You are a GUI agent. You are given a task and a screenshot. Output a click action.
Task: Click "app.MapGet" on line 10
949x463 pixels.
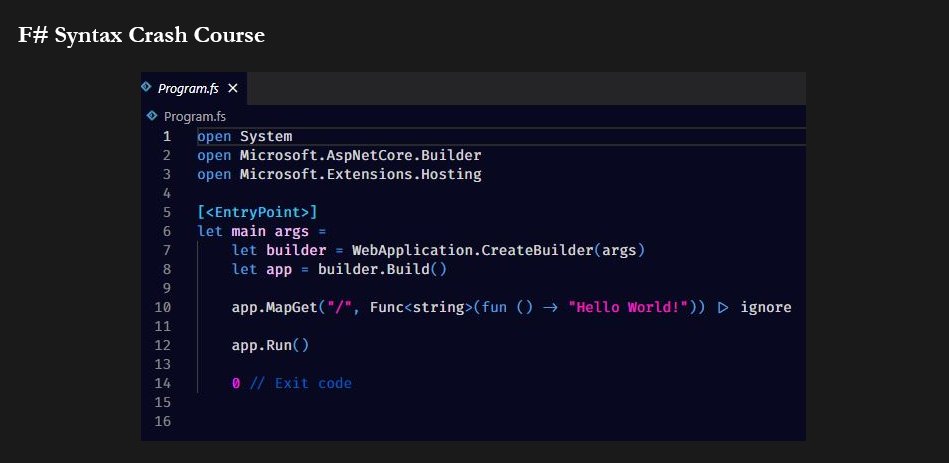click(275, 307)
